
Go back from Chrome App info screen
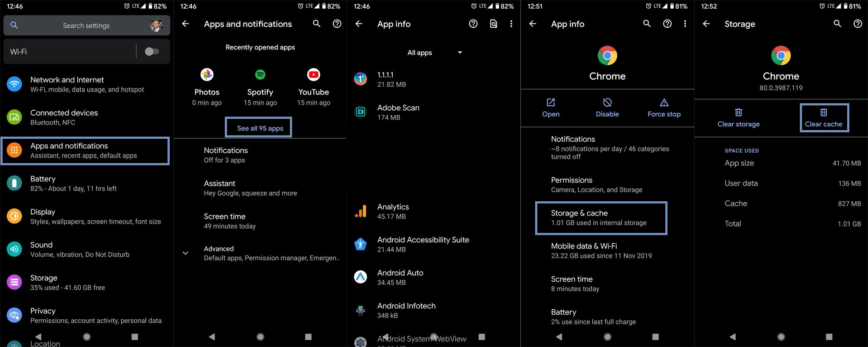(533, 24)
